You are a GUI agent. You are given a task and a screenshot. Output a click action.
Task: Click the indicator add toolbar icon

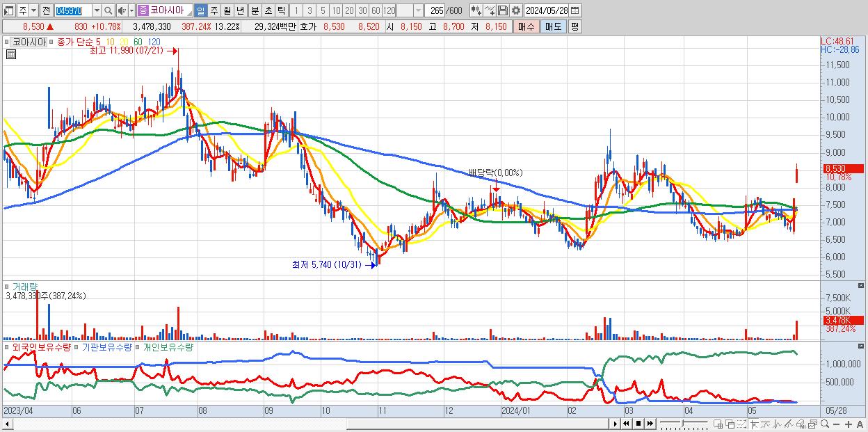click(476, 10)
